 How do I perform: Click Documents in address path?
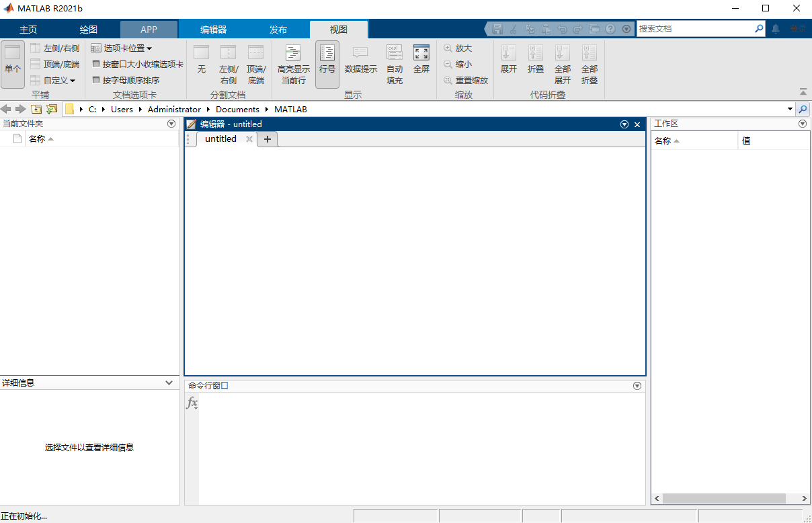pyautogui.click(x=237, y=109)
